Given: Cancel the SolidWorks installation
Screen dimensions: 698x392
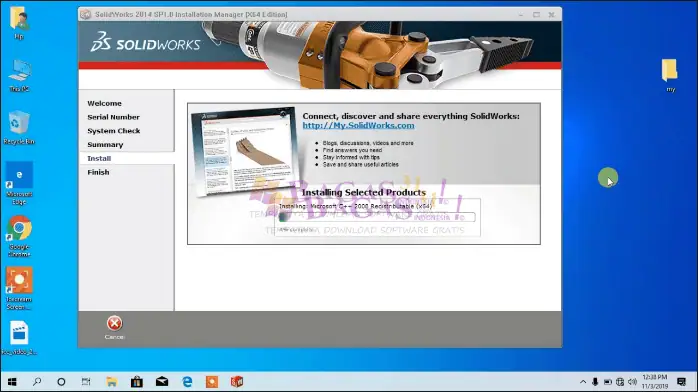Looking at the screenshot, I should coord(114,327).
